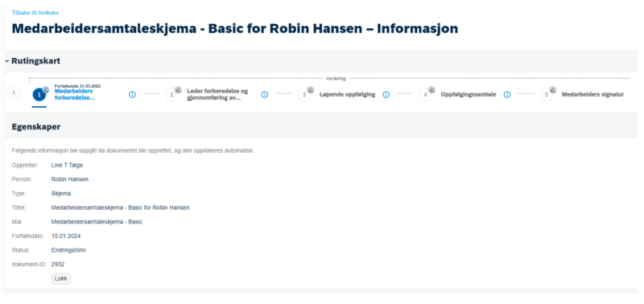Select step 3 circle in routing map
The image size is (644, 304).
pos(304,95)
